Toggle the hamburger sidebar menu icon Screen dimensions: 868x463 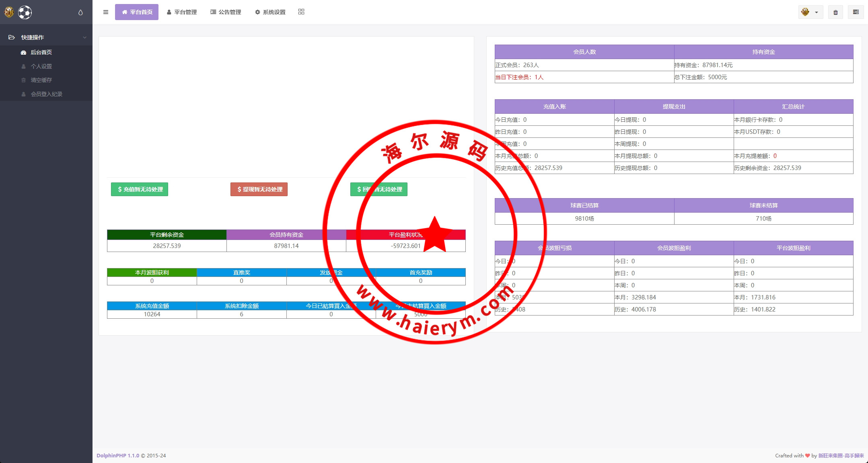[106, 12]
